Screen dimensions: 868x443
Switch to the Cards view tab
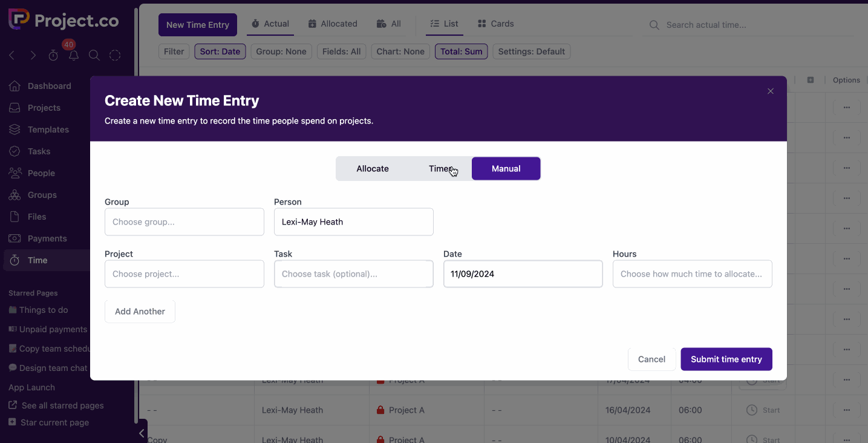point(495,24)
